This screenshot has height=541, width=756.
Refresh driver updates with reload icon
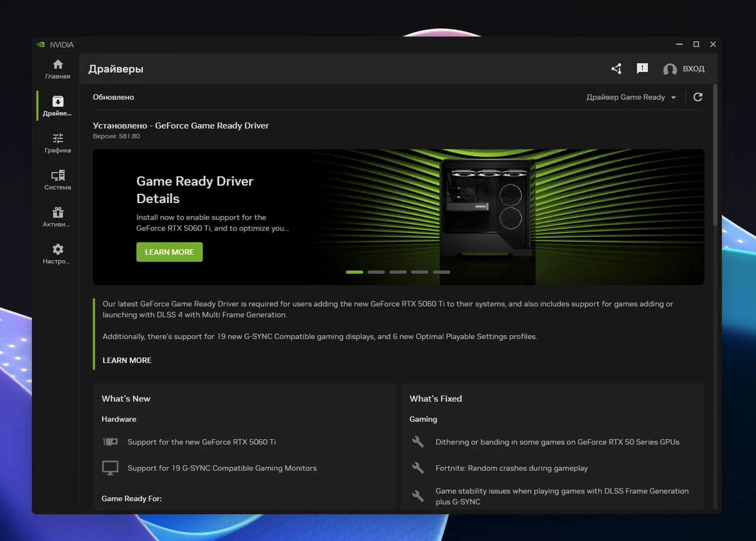pos(698,97)
